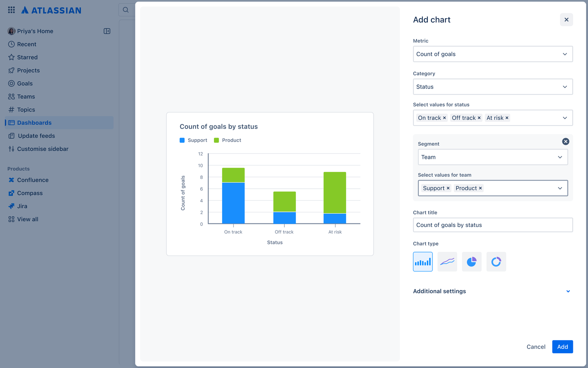
Task: Open Customise sidebar
Action: click(x=42, y=149)
